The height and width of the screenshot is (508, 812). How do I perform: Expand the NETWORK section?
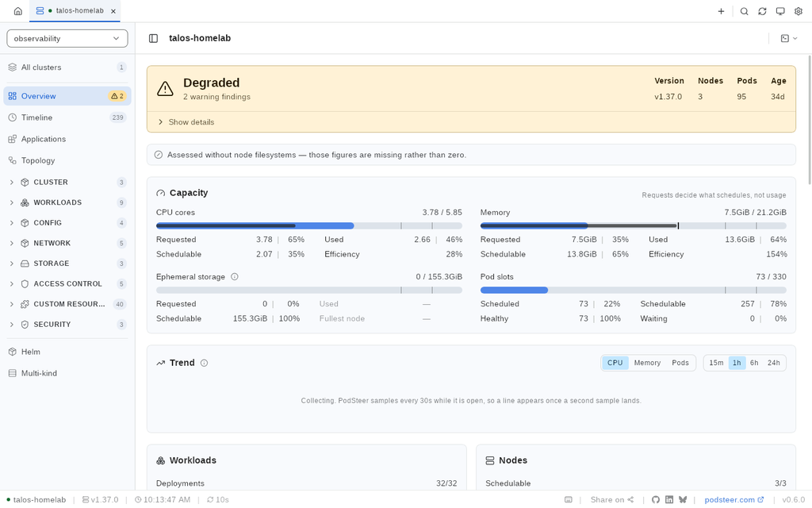pyautogui.click(x=67, y=243)
